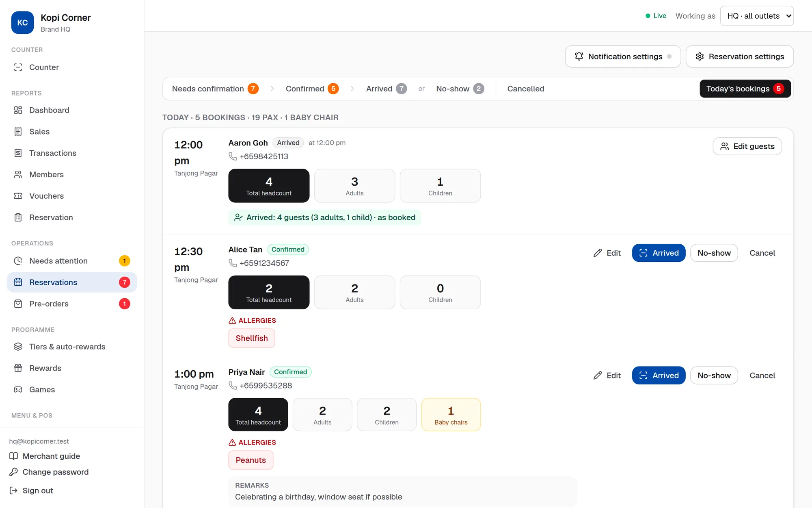812x508 pixels.
Task: Switch to the Needs confirmation tab
Action: 215,89
